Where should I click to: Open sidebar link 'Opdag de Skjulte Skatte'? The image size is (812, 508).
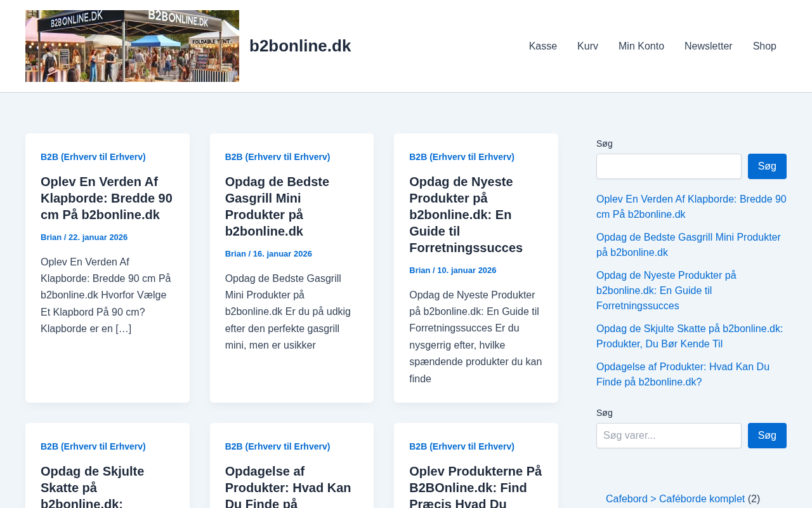click(x=690, y=337)
